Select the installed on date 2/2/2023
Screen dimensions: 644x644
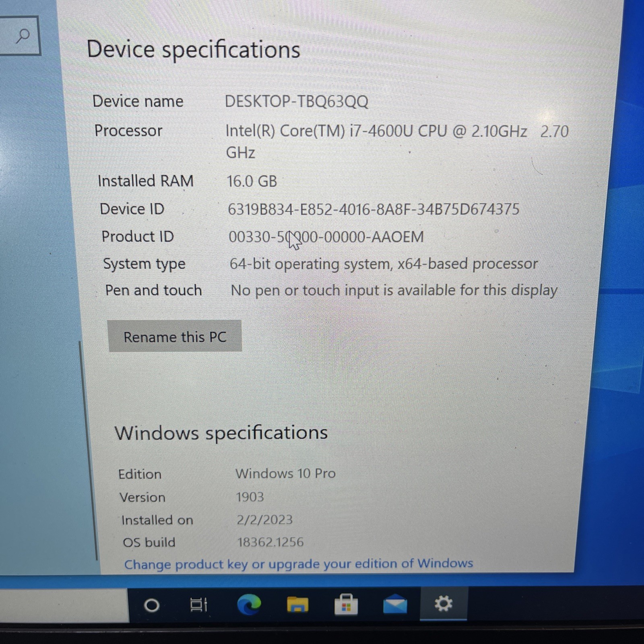pos(264,520)
